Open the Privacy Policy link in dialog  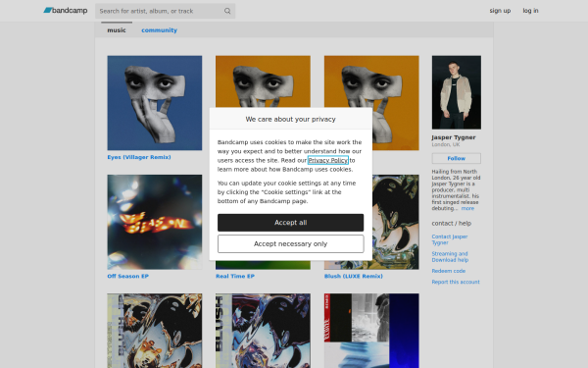pos(328,160)
